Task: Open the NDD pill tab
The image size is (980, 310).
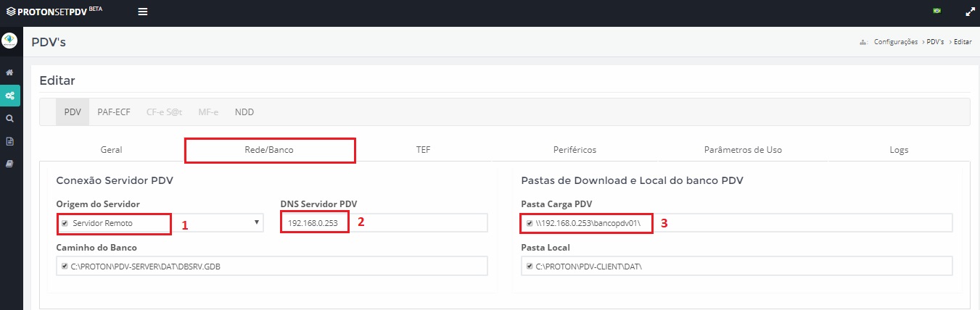Action: (x=244, y=112)
